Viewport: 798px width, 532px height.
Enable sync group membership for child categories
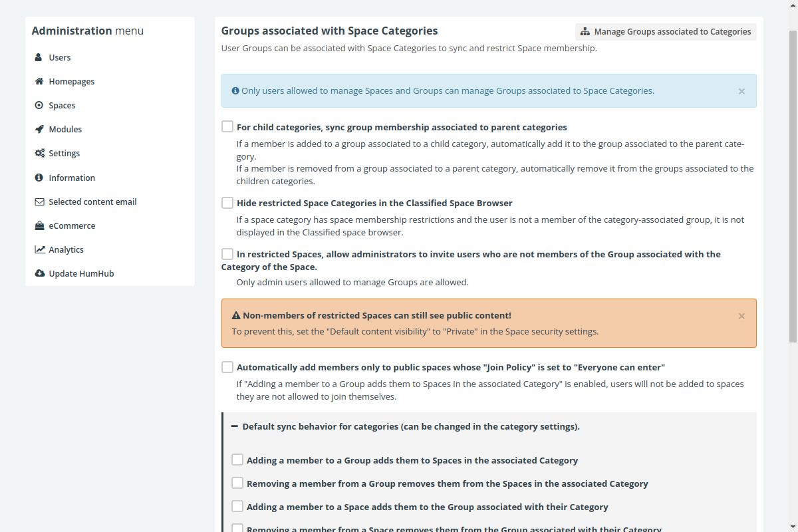pos(227,126)
